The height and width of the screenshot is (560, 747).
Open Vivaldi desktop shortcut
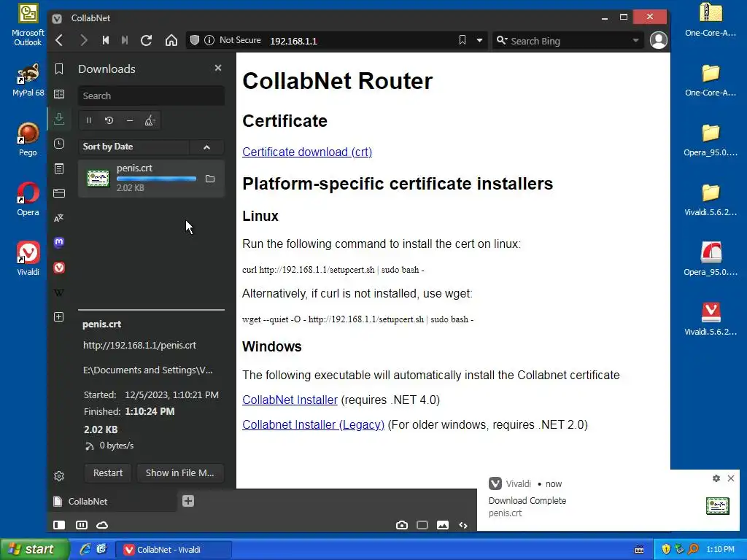tap(28, 259)
